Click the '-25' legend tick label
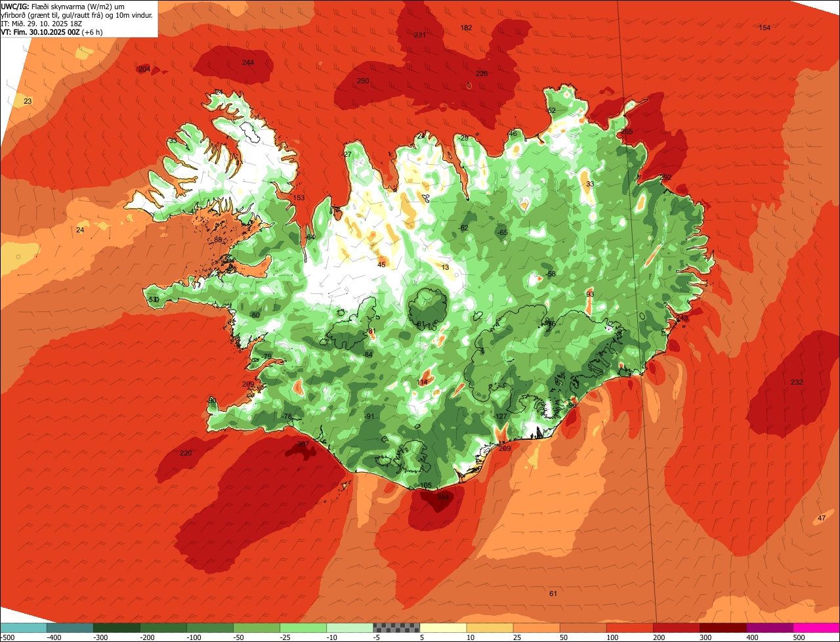The width and height of the screenshot is (840, 642). tap(286, 637)
